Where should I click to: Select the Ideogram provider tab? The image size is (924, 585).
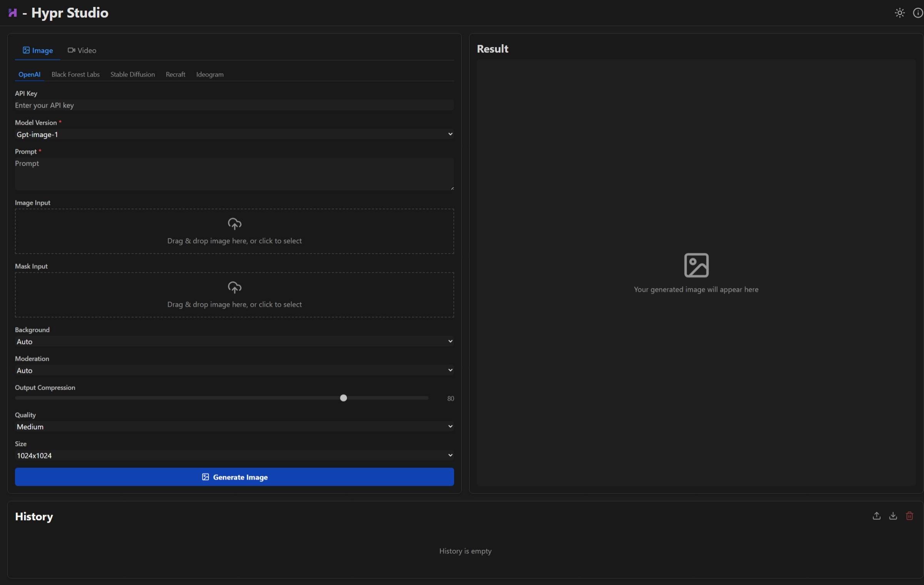[210, 75]
